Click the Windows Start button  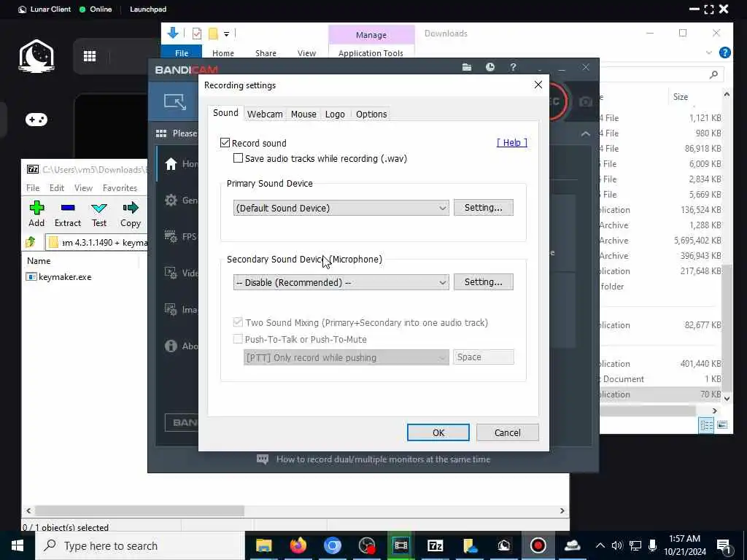tap(18, 545)
